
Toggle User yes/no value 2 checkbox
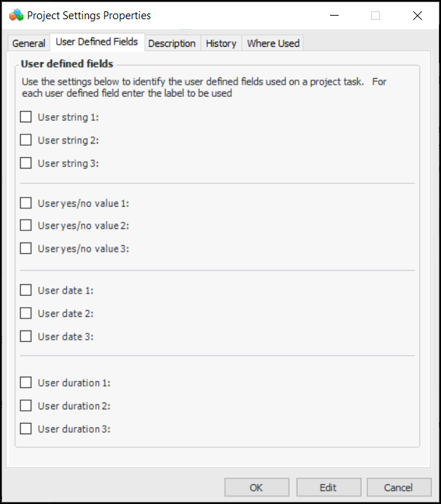(x=26, y=225)
